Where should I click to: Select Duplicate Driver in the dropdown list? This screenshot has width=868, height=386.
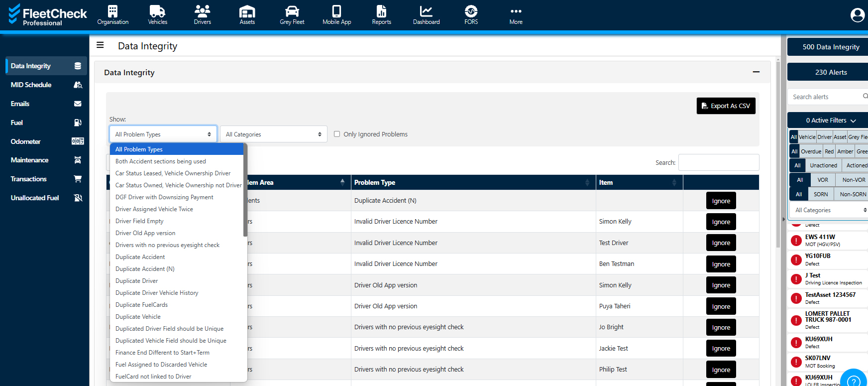point(177,281)
